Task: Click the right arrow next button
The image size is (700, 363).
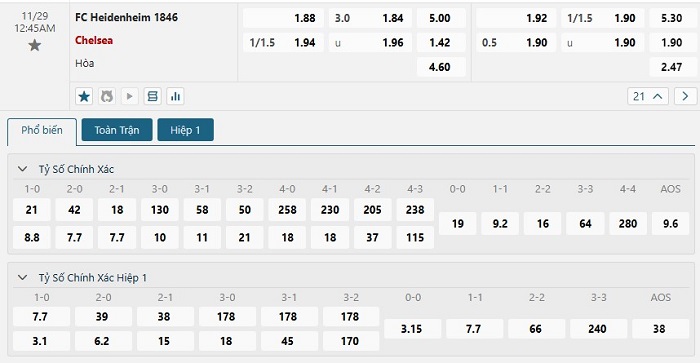Action: (x=685, y=96)
